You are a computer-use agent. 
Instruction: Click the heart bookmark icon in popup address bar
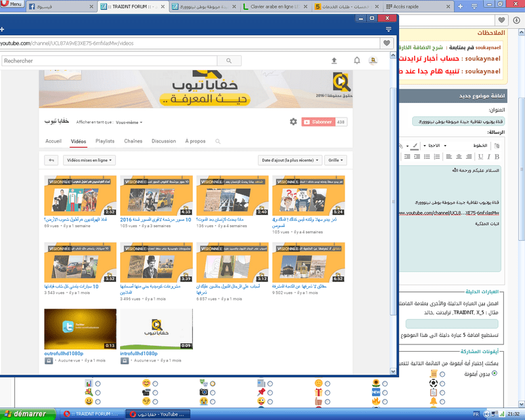(387, 43)
